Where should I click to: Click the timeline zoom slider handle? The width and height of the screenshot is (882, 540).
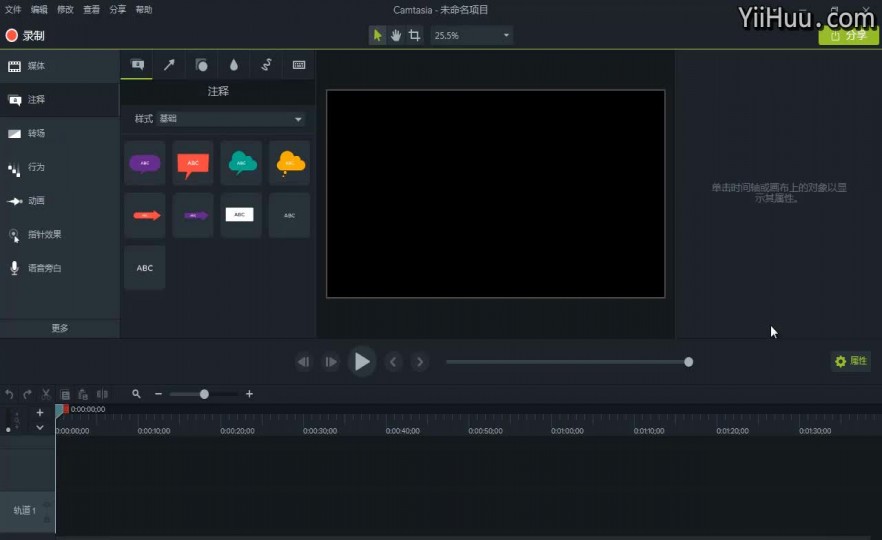coord(204,394)
